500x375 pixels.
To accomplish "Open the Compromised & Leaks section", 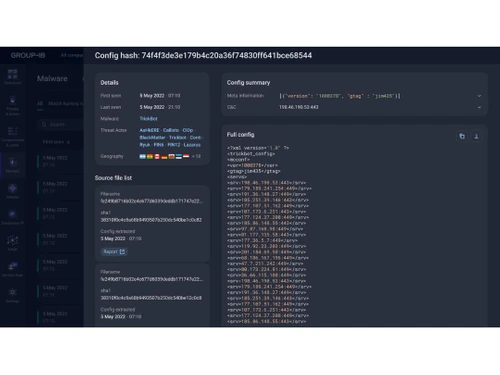I will tap(13, 137).
